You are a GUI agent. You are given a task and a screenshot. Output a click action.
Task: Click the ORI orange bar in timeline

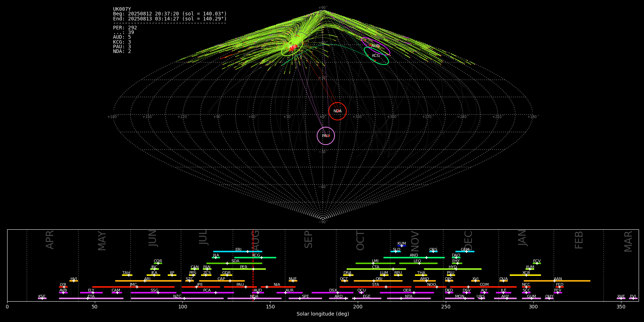tap(378, 281)
